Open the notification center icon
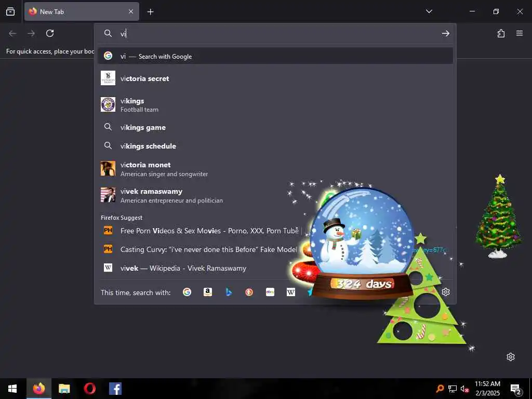The width and height of the screenshot is (532, 399). click(x=516, y=390)
